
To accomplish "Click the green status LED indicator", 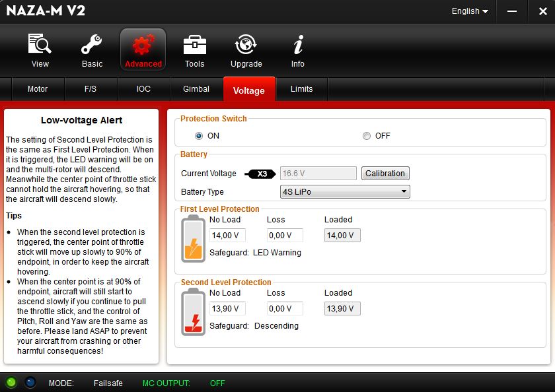I will coord(11,382).
